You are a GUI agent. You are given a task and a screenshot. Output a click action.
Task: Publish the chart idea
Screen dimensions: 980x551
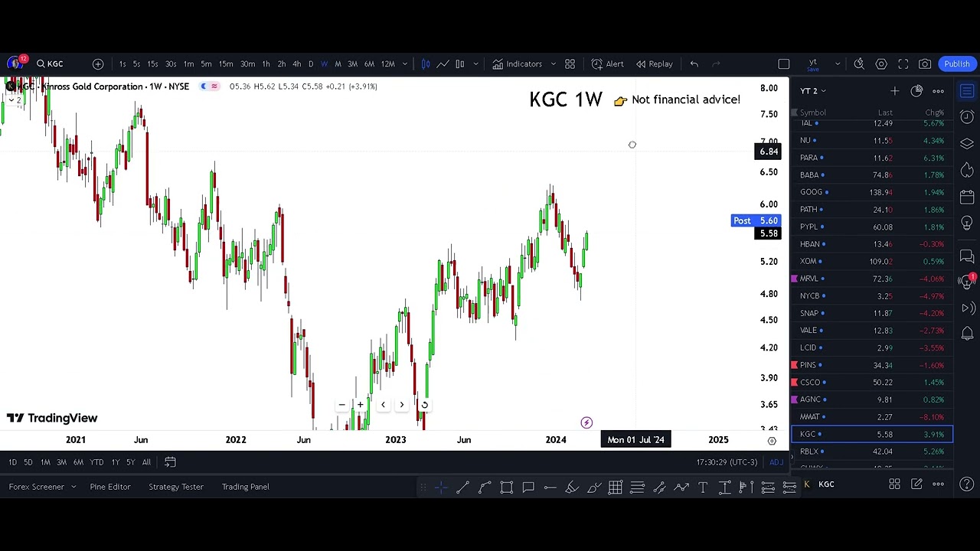pyautogui.click(x=957, y=64)
